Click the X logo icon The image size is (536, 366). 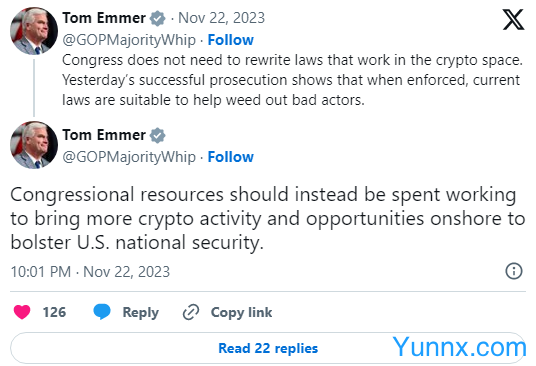pos(513,19)
